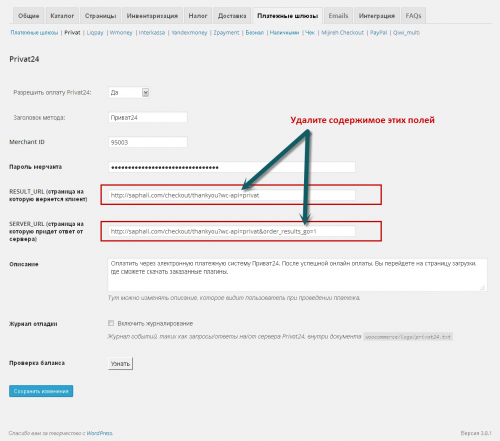Viewport: 500px width, 441px height.
Task: Open the WordPress footer link
Action: coord(100,433)
